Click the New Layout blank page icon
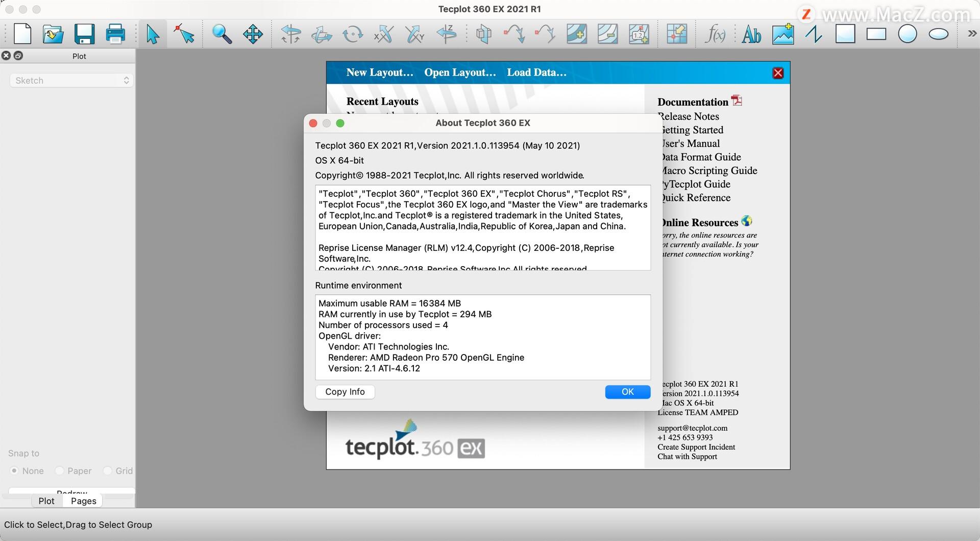This screenshot has height=541, width=980. tap(22, 34)
